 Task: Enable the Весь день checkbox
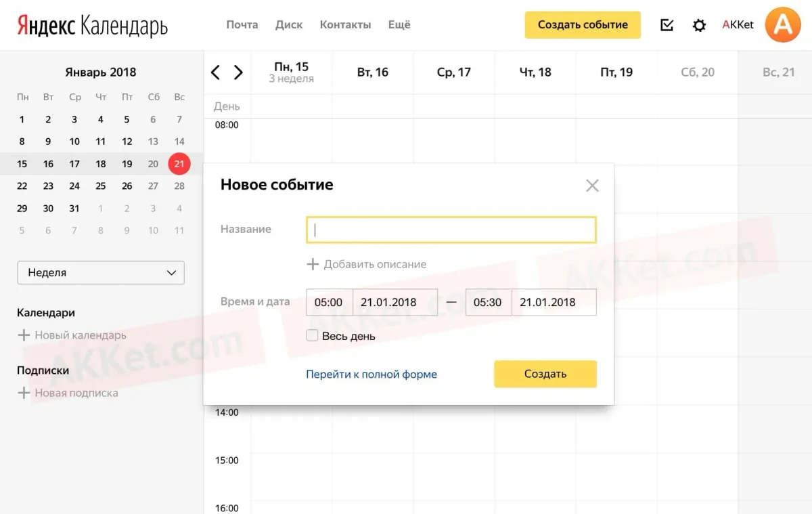coord(312,335)
